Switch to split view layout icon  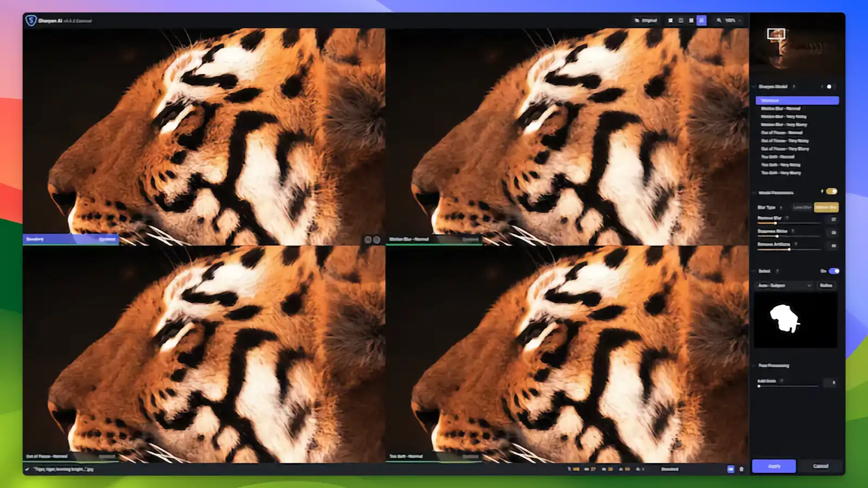point(681,21)
